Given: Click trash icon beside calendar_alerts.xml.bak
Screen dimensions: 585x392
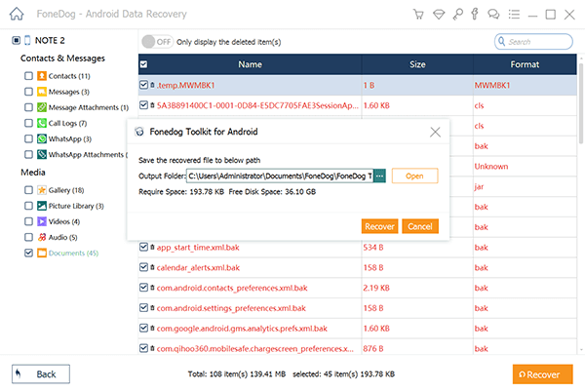Looking at the screenshot, I should 152,268.
